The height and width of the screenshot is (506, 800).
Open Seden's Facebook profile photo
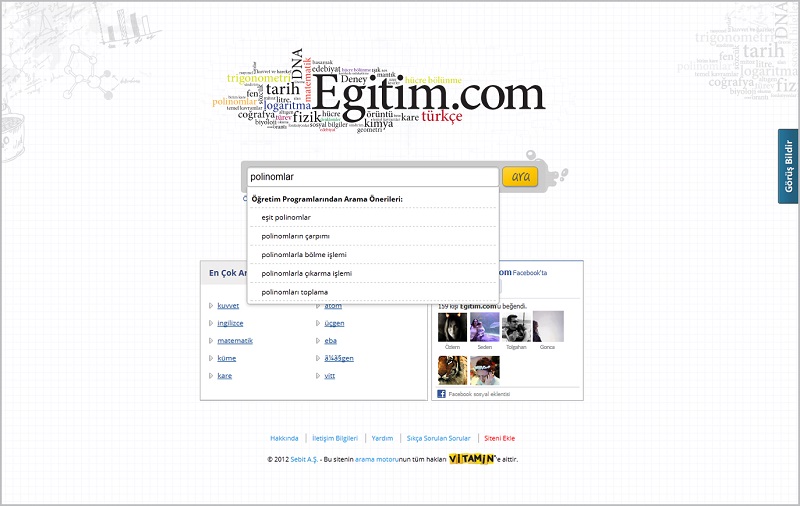click(484, 327)
